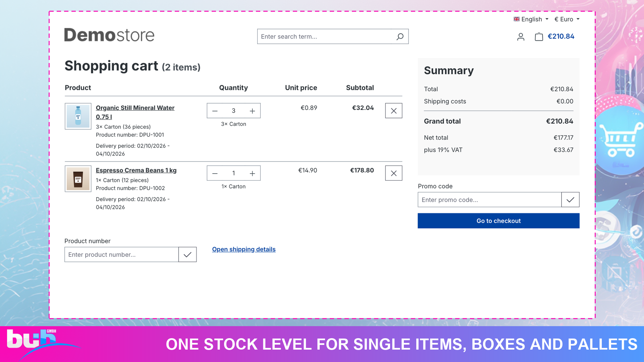
Task: Click the Demostore logo
Action: coord(109,35)
